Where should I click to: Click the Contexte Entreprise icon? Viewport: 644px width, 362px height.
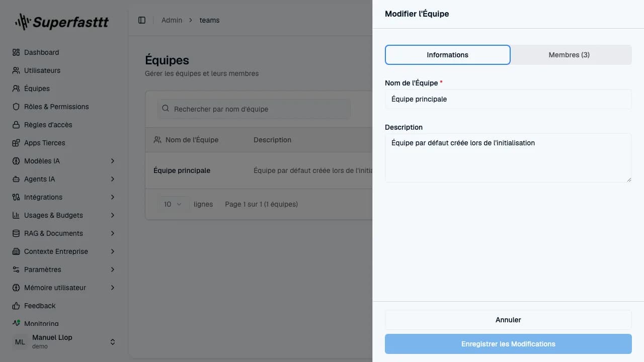16,251
